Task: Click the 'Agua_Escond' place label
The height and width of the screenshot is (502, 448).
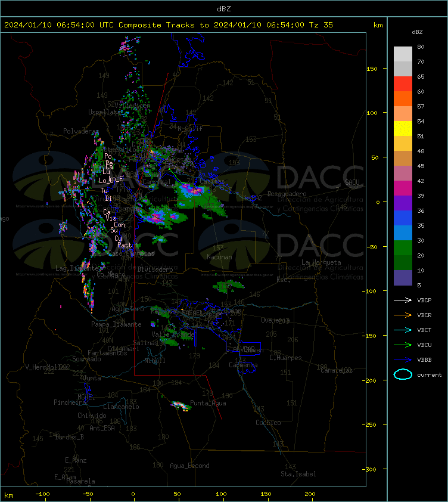Action: point(189,466)
